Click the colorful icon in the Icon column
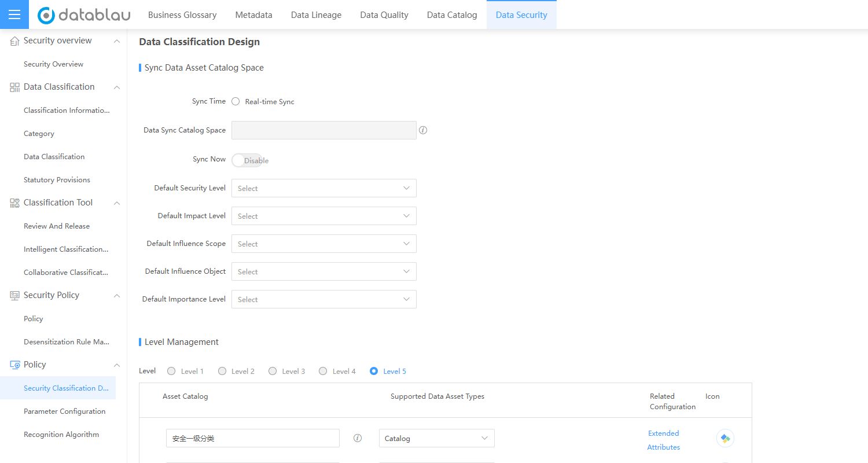This screenshot has height=463, width=868. click(725, 438)
